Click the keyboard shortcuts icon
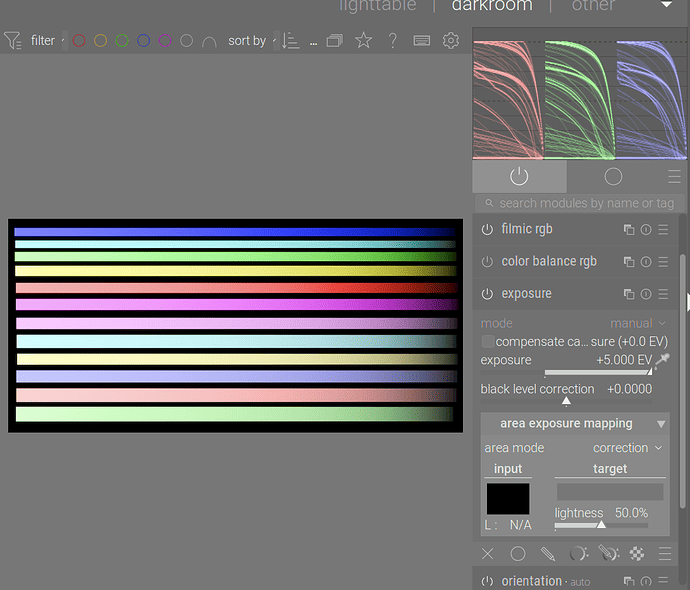The height and width of the screenshot is (590, 690). coord(421,41)
